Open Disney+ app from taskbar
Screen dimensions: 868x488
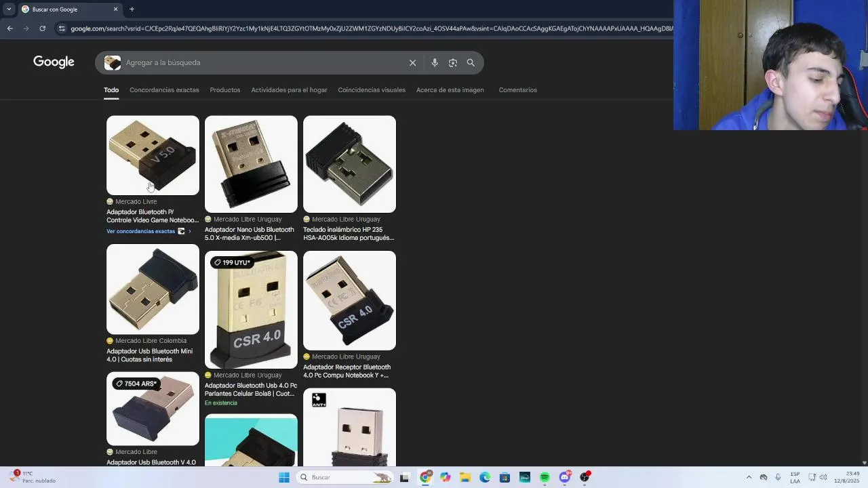pyautogui.click(x=525, y=477)
